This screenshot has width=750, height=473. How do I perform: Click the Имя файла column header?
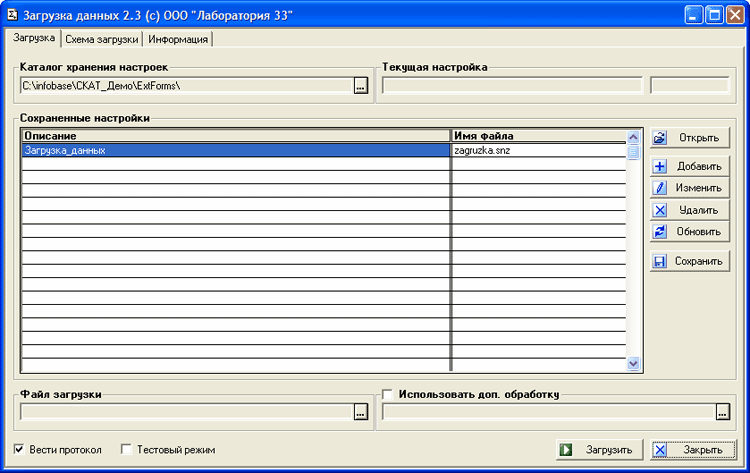538,136
